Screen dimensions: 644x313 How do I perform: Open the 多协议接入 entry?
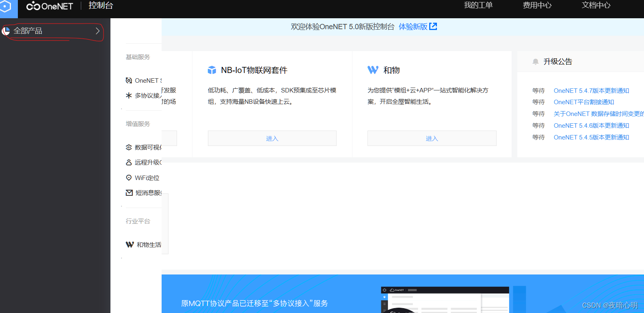[148, 96]
